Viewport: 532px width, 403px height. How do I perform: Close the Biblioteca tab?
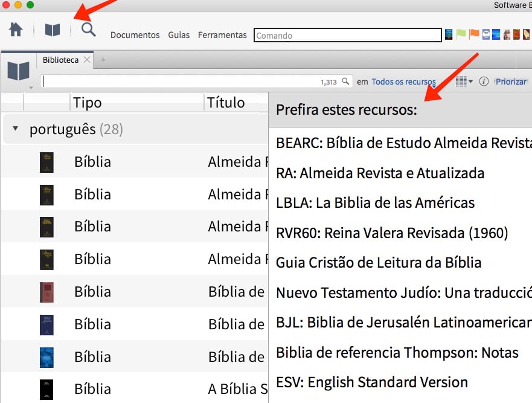tap(87, 60)
